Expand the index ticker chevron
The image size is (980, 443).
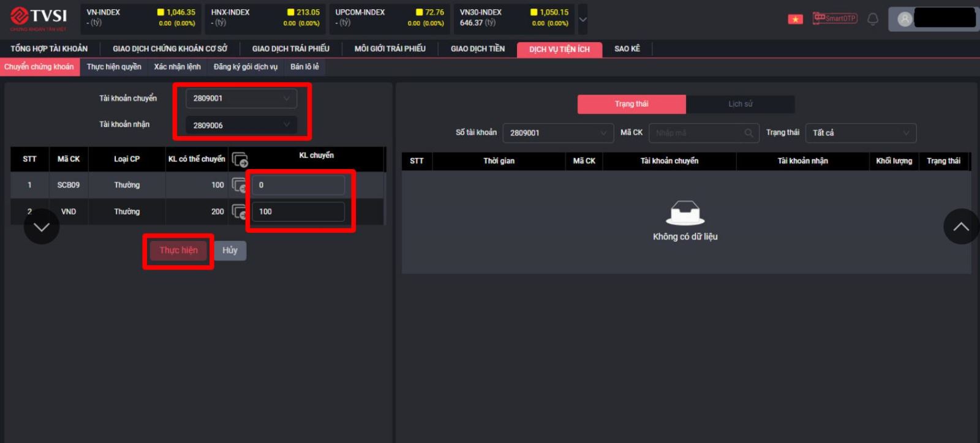pos(582,19)
